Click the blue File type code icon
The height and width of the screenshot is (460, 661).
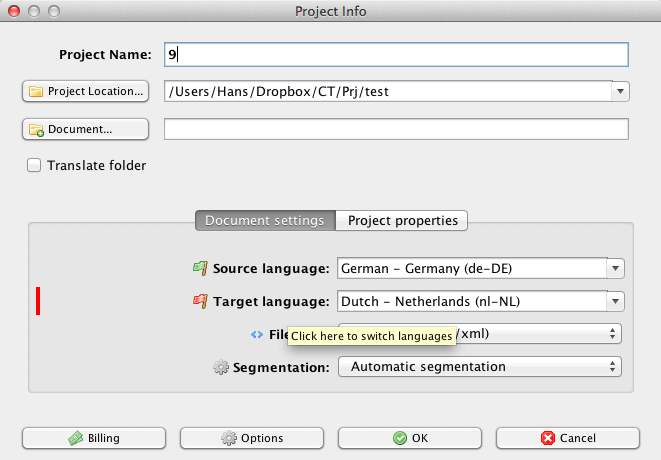tap(257, 334)
